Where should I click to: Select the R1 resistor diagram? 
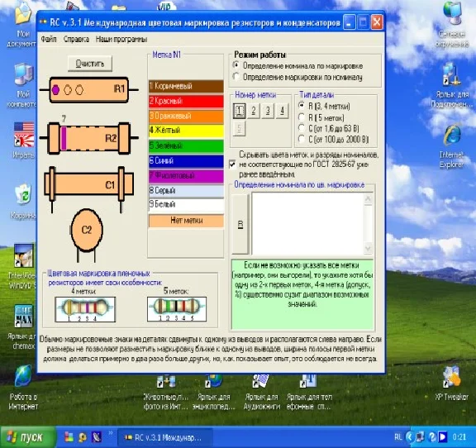[89, 89]
